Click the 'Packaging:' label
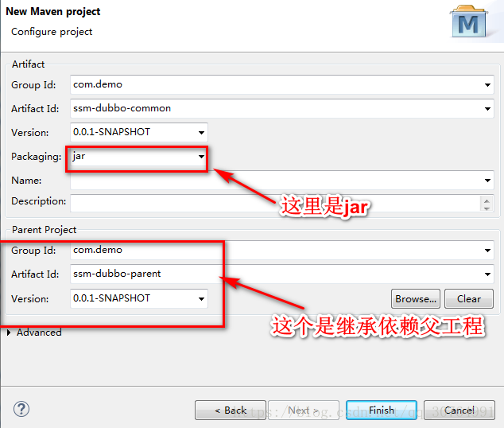 click(x=36, y=157)
